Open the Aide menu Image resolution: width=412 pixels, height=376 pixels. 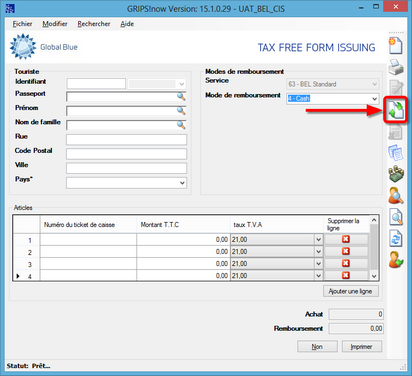[x=127, y=24]
